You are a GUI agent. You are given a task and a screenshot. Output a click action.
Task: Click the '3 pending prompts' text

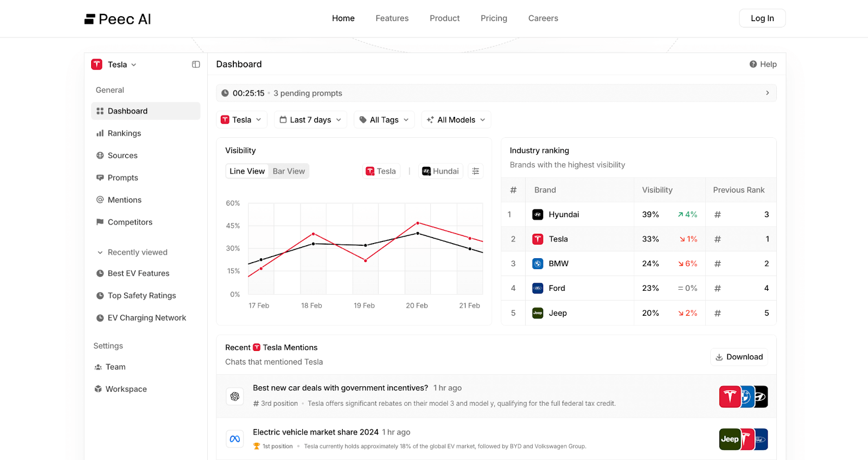tap(308, 93)
